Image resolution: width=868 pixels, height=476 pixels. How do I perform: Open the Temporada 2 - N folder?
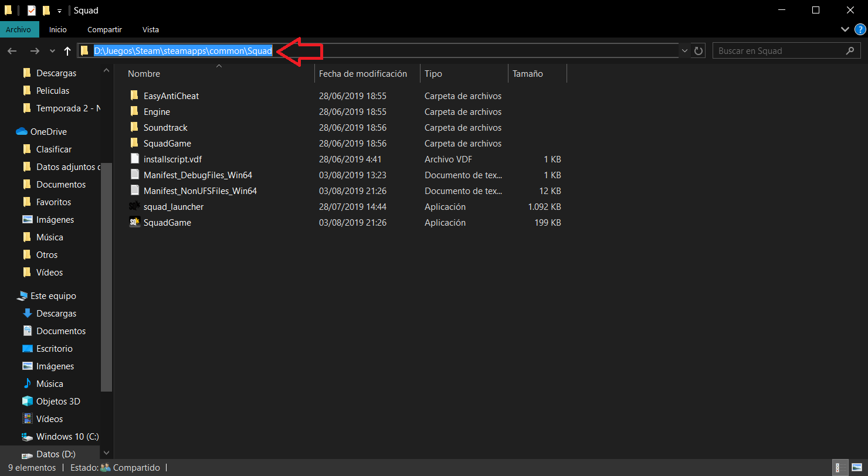tap(68, 108)
